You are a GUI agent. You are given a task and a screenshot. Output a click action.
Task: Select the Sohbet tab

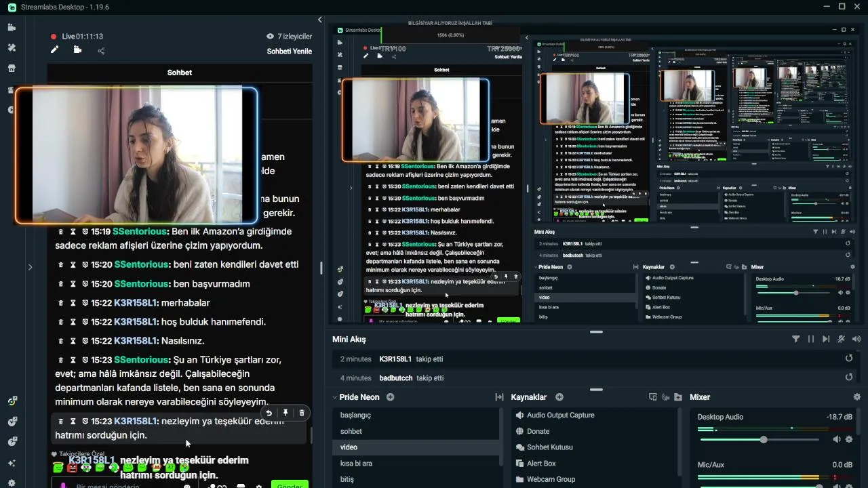(180, 73)
